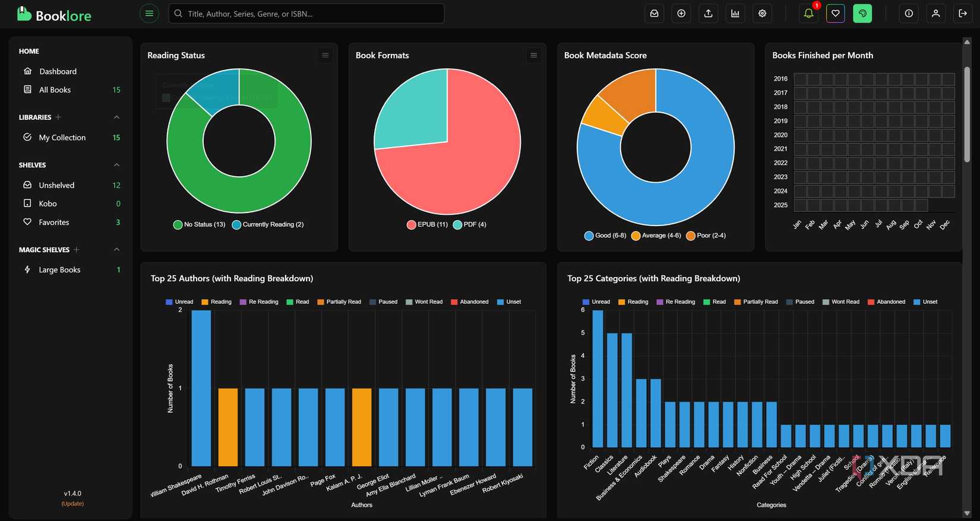Toggle Good (6-8) legend in Metadata Score
This screenshot has width=980, height=521.
(x=605, y=236)
